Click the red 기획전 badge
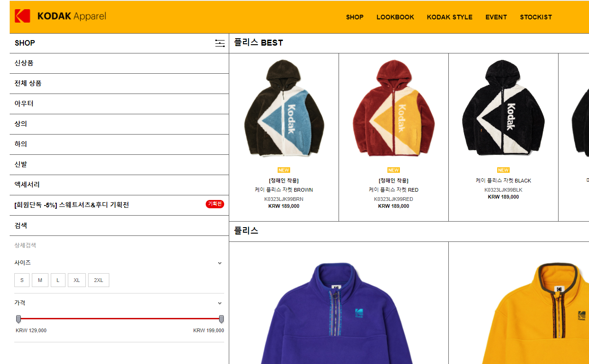Screen dimensions: 589x364 (215, 204)
